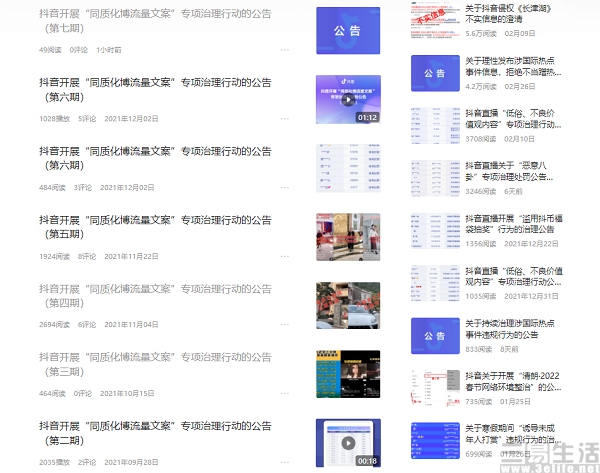Viewport: 600px width, 473px height.
Task: Open sidebar article 关于理性发布涉国际热点事件信息
Action: (x=513, y=66)
